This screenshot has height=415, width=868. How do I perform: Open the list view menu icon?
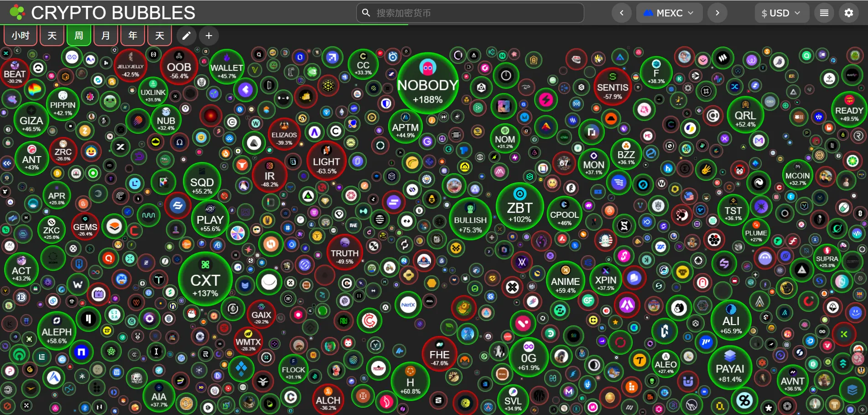(824, 13)
